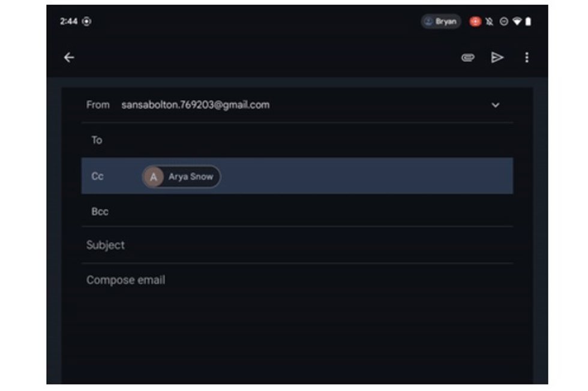Send the email with paper-plane icon
588x391 pixels.
tap(497, 58)
